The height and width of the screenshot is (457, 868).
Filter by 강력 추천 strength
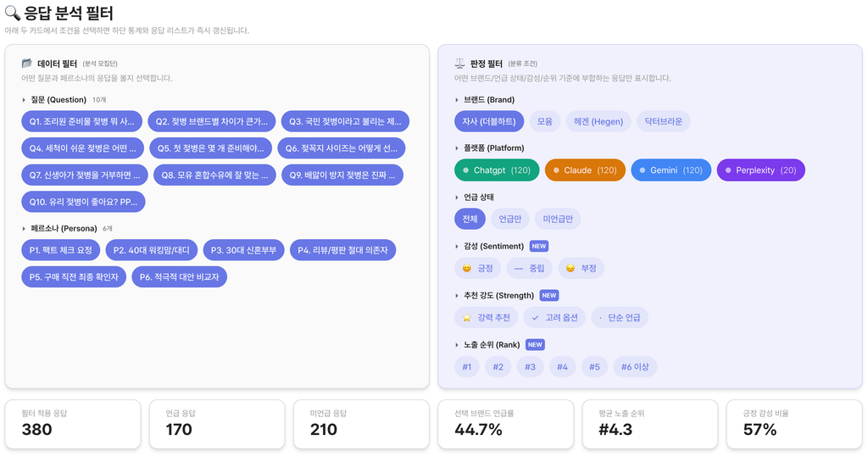point(486,317)
